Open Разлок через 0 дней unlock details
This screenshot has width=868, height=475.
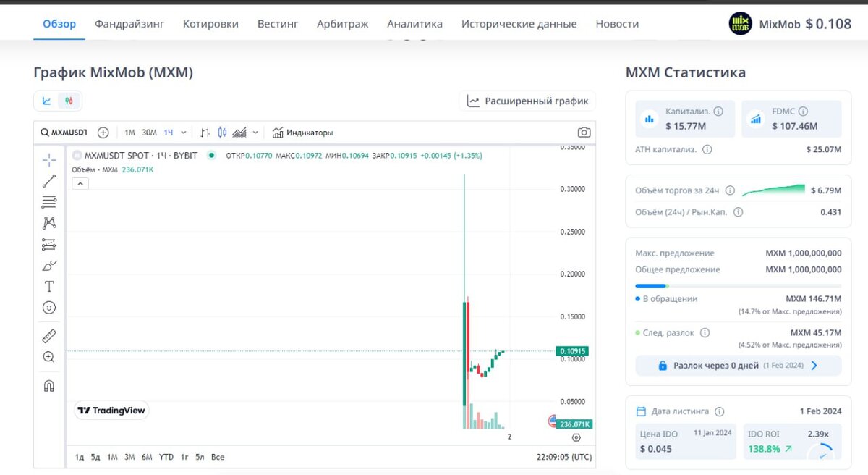coord(738,366)
